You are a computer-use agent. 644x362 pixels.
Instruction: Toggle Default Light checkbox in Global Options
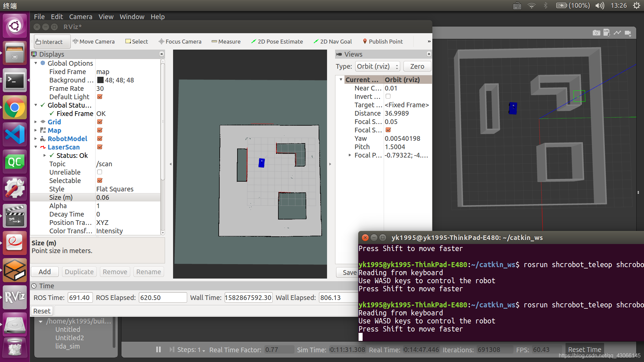99,97
